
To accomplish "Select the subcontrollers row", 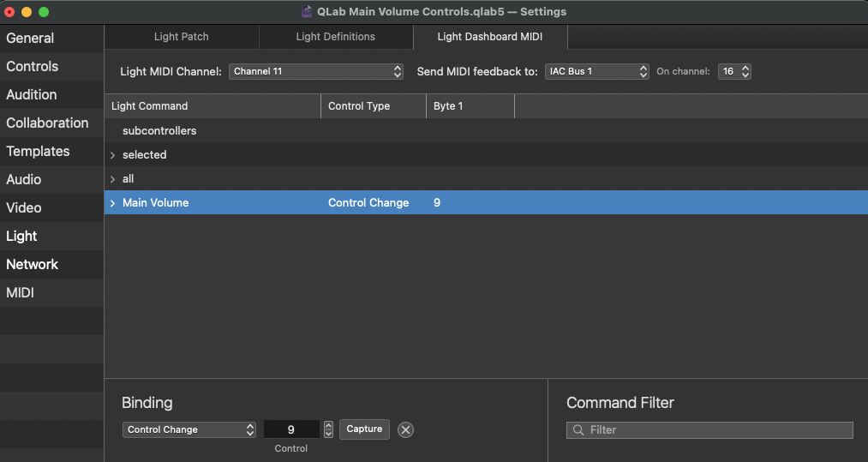I will (486, 131).
